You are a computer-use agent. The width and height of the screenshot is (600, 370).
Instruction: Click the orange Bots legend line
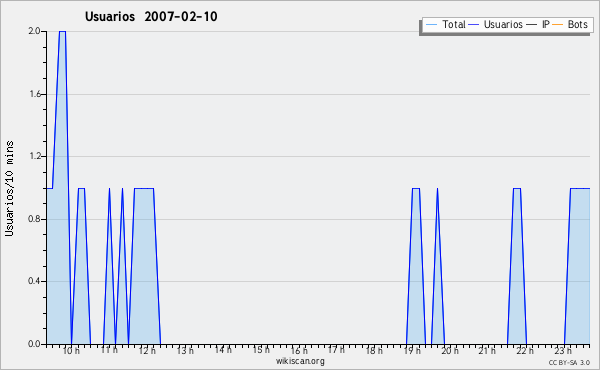(x=558, y=25)
